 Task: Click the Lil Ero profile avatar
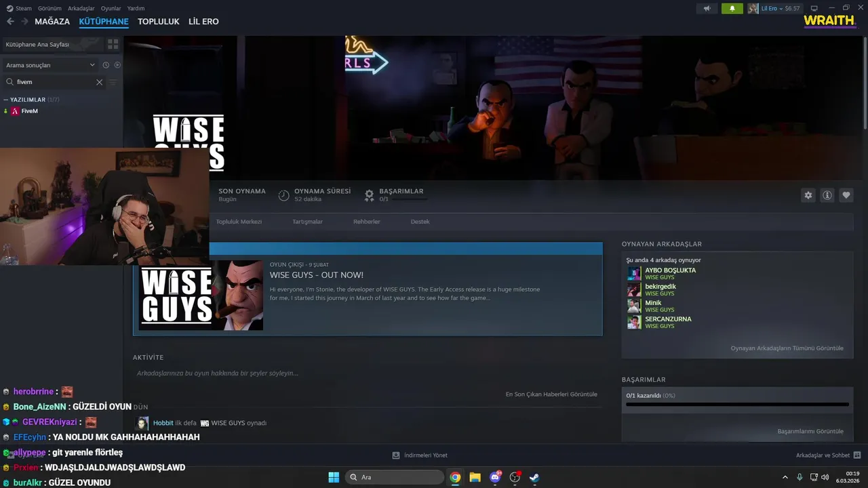pyautogui.click(x=753, y=8)
